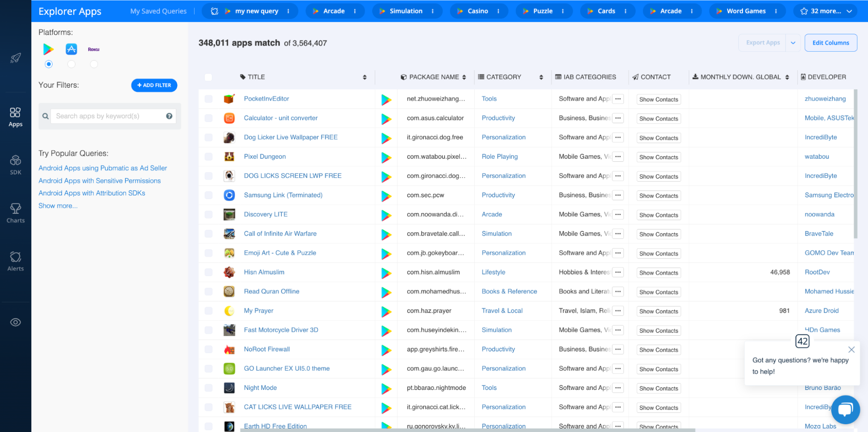Click the Google Play platform logo
This screenshot has width=868, height=432.
[x=49, y=49]
